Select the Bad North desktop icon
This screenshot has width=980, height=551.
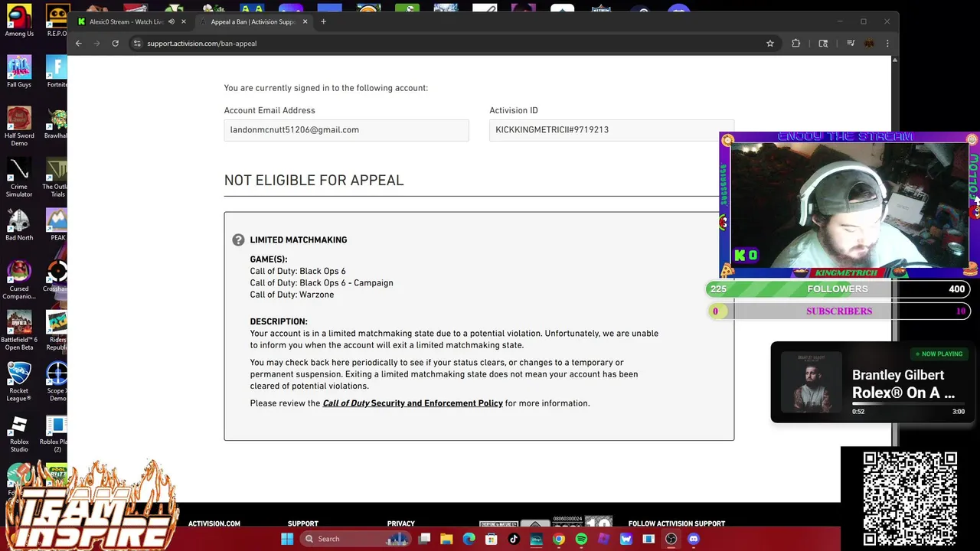pos(19,225)
